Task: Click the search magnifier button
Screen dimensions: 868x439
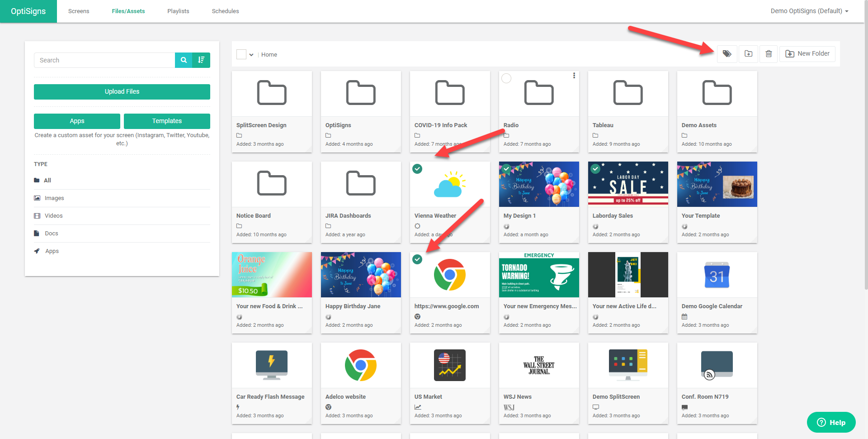Action: click(x=184, y=60)
